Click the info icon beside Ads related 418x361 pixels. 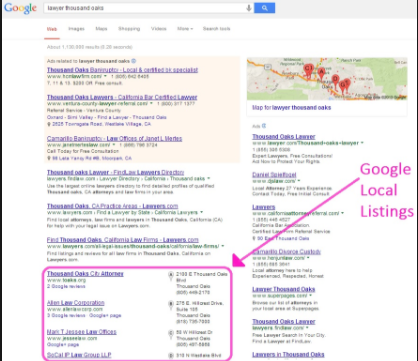[x=134, y=61]
